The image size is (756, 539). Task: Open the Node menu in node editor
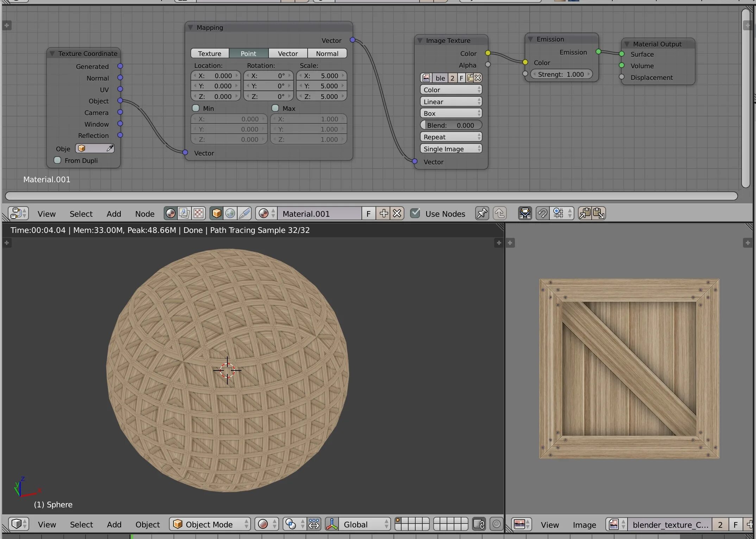tap(145, 214)
